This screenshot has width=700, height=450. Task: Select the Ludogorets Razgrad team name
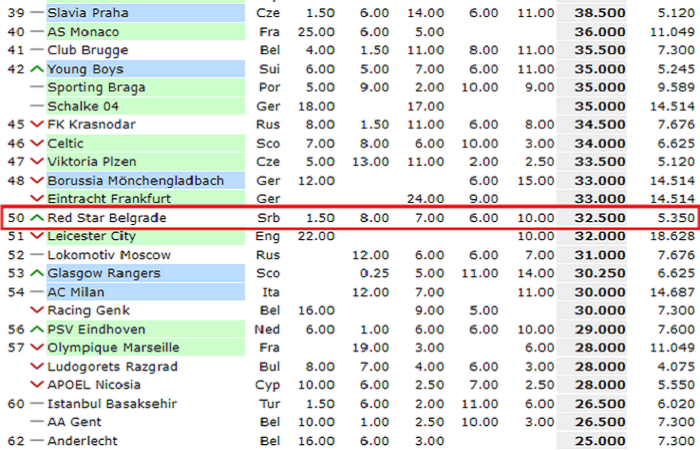click(112, 367)
